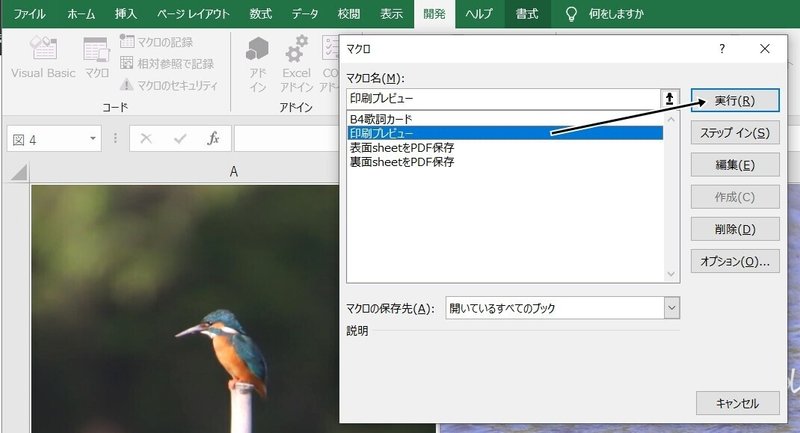Click the kingfisher picture on the sheet
Screen dimensions: 800x433
[x=185, y=309]
